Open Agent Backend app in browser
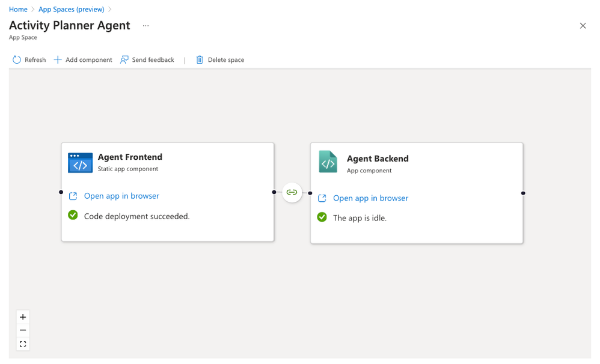Viewport: 600px width, 364px height. coord(370,198)
